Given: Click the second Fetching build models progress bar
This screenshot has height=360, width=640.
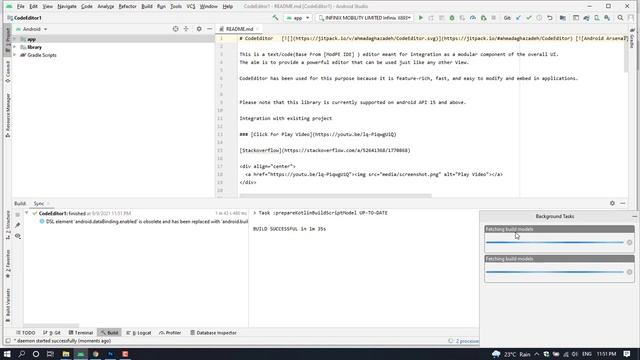Looking at the screenshot, I should coord(555,272).
